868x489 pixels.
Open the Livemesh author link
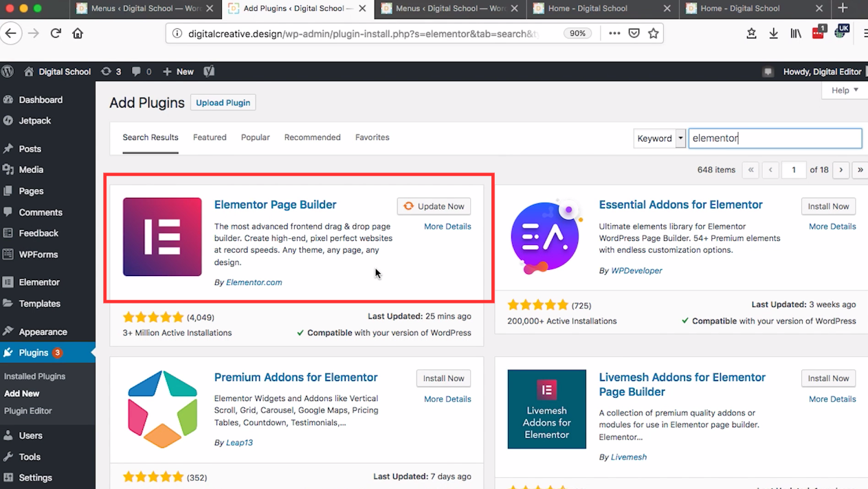tap(628, 457)
